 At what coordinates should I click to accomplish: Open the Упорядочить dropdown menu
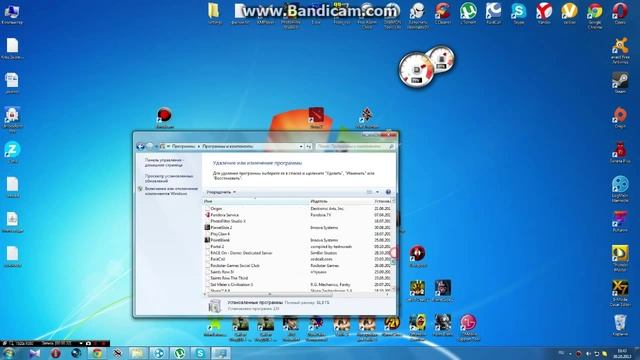point(221,192)
